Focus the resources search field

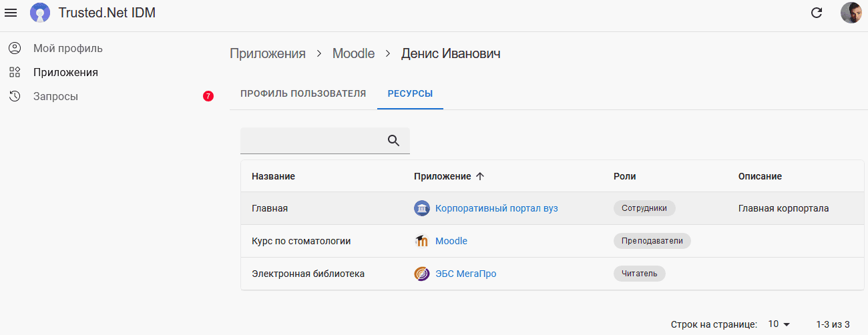312,140
